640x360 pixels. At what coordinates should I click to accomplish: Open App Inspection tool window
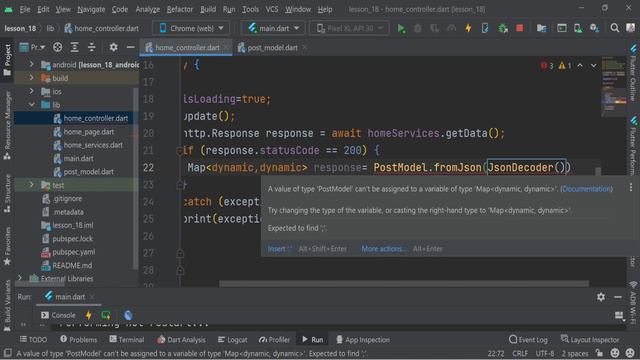coord(363,340)
